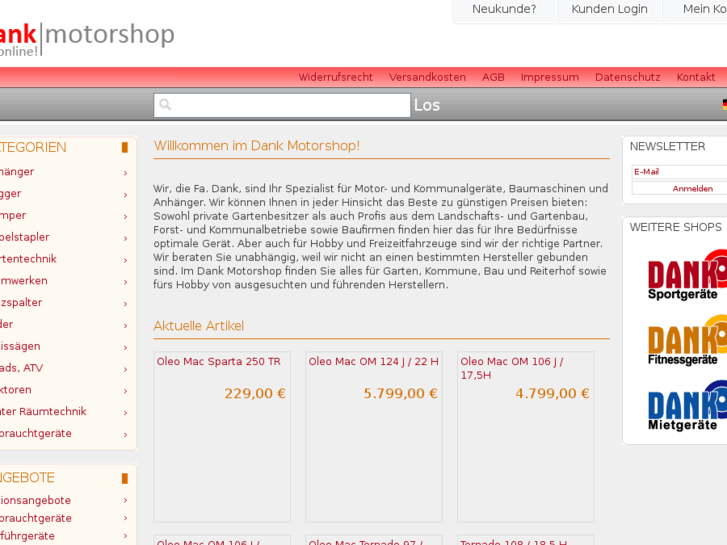This screenshot has width=727, height=545.
Task: Open the Gabelstapler category link
Action: (25, 237)
